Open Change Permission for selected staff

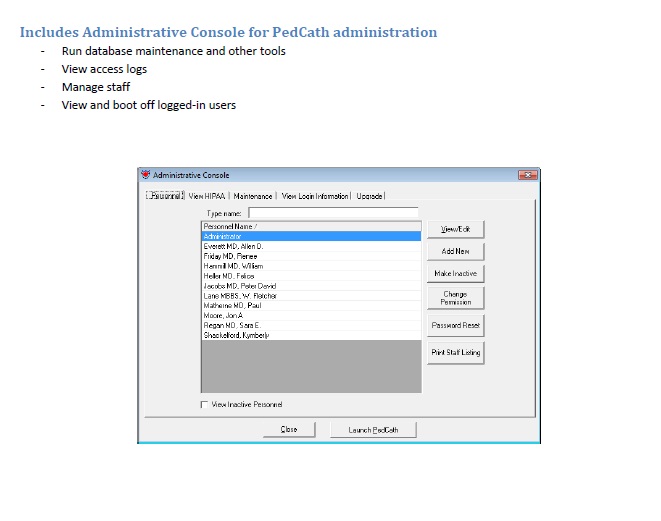click(456, 298)
